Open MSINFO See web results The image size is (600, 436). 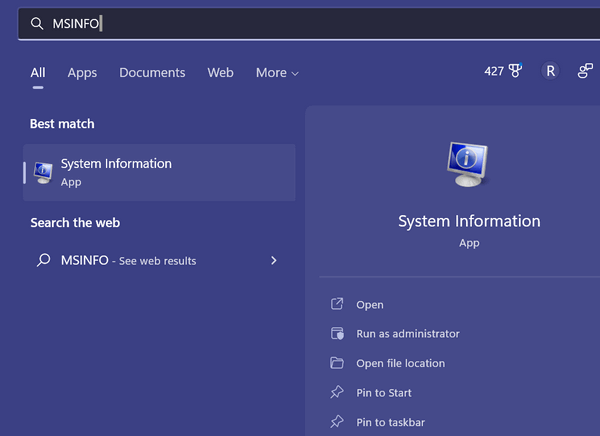point(159,260)
